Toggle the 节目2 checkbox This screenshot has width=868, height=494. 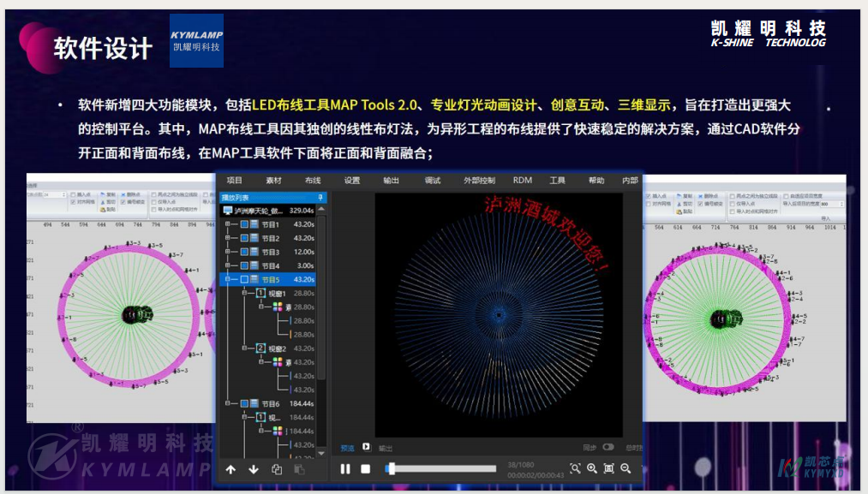[244, 238]
